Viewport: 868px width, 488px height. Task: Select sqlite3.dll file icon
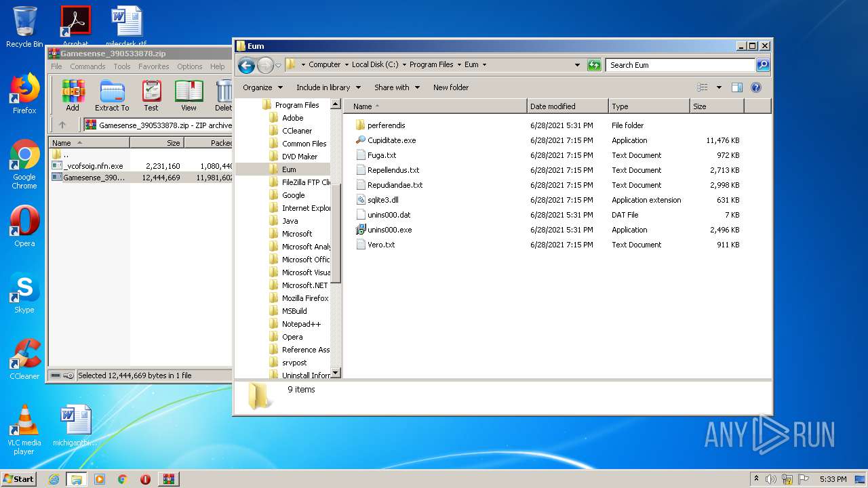(361, 200)
